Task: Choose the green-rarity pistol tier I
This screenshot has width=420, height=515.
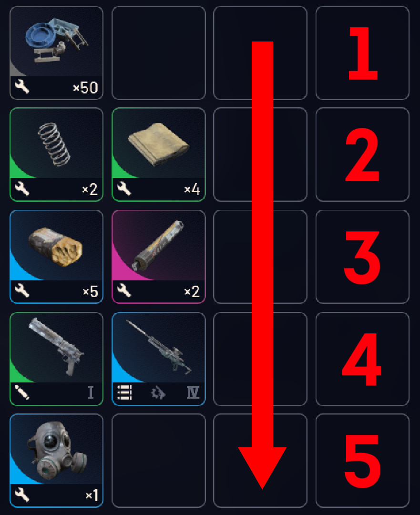Action: point(56,359)
